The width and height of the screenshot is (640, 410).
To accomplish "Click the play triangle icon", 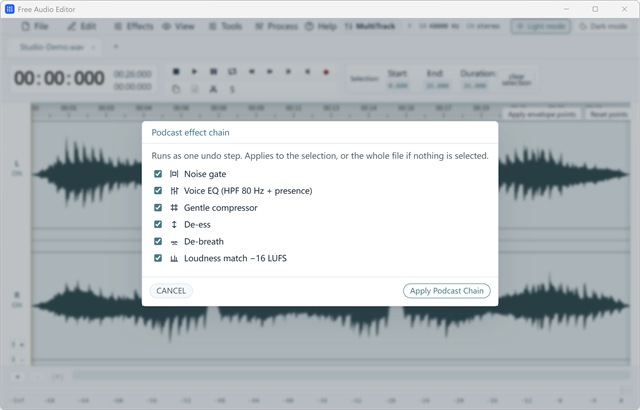I will [194, 72].
